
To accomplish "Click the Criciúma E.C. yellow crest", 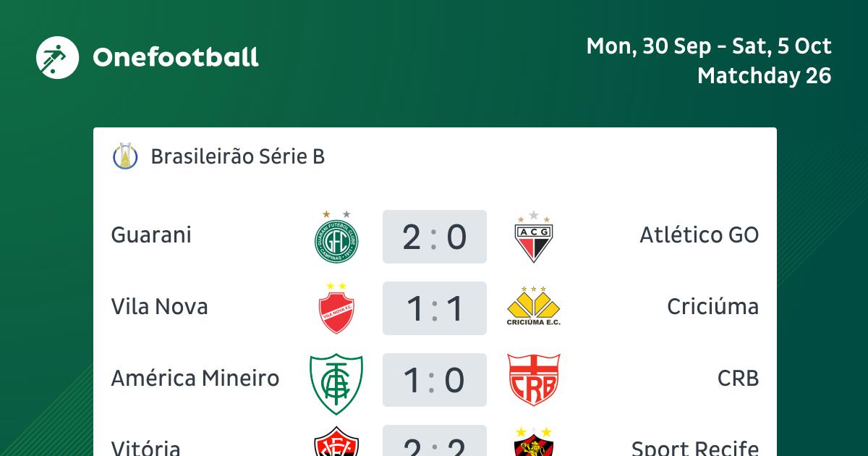I will pyautogui.click(x=534, y=307).
